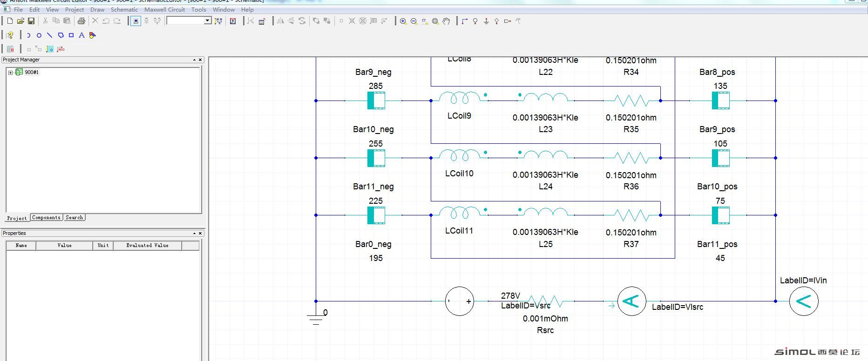Click the '278V' source value text
This screenshot has width=868, height=361.
[510, 295]
